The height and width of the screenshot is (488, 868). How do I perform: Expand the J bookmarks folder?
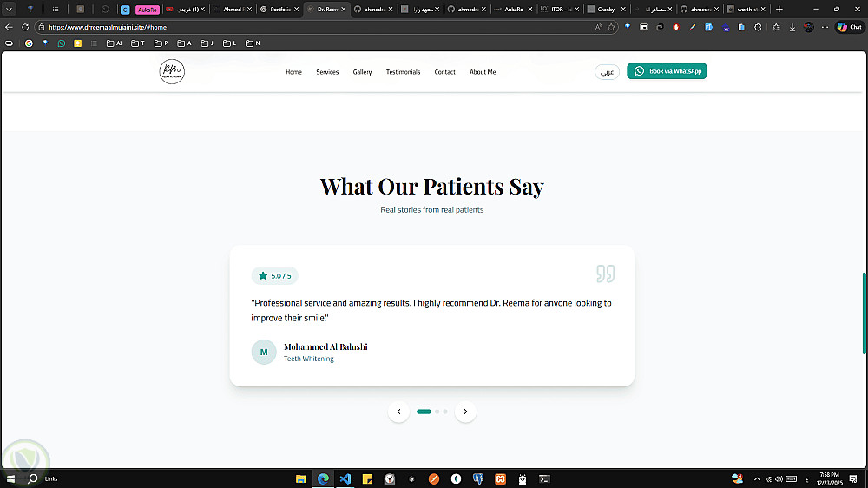207,43
